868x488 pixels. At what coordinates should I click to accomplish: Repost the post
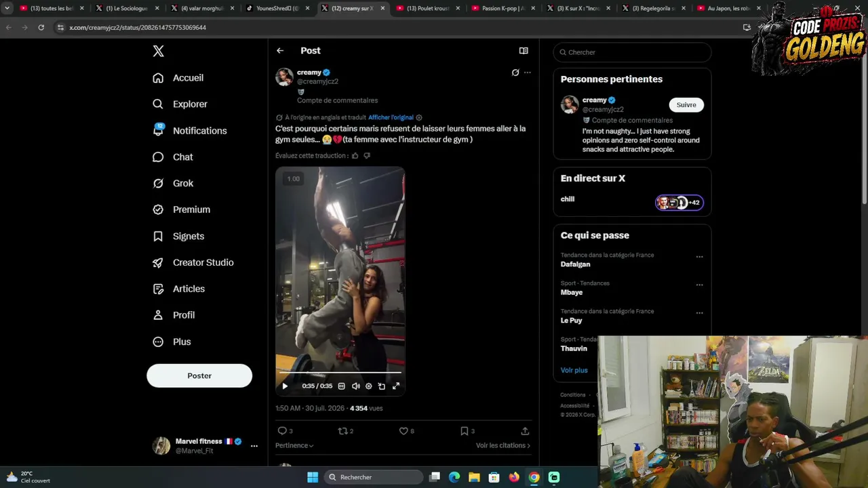click(x=342, y=431)
